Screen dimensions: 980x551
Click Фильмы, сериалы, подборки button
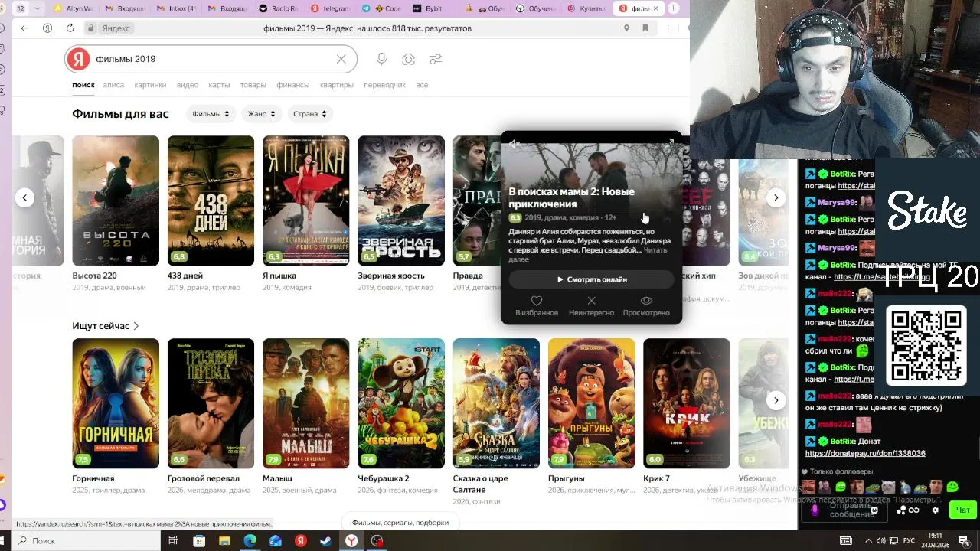tap(400, 523)
